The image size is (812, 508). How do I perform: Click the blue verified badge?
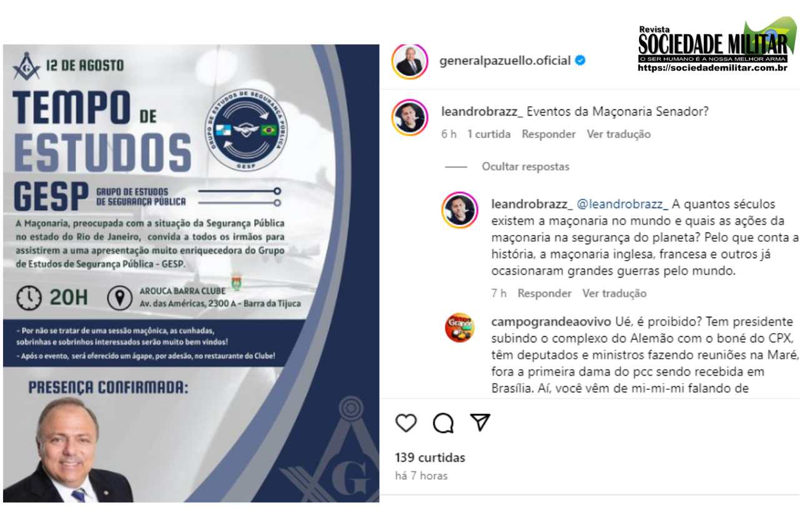pyautogui.click(x=580, y=61)
